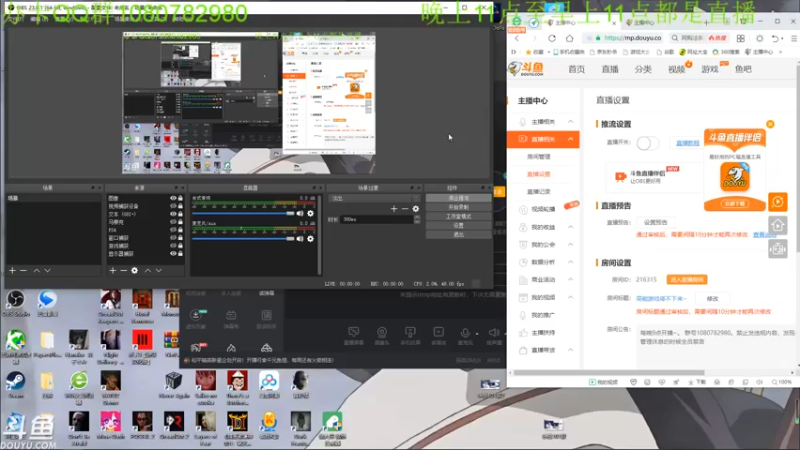Toggle visibility of the 视频捕获设备 source

tap(173, 206)
